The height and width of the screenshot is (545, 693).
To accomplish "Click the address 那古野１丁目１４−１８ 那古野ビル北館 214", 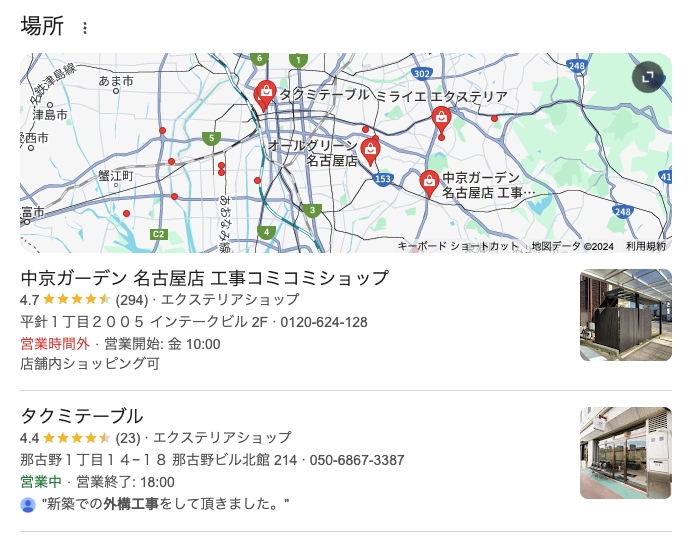I will click(x=159, y=460).
